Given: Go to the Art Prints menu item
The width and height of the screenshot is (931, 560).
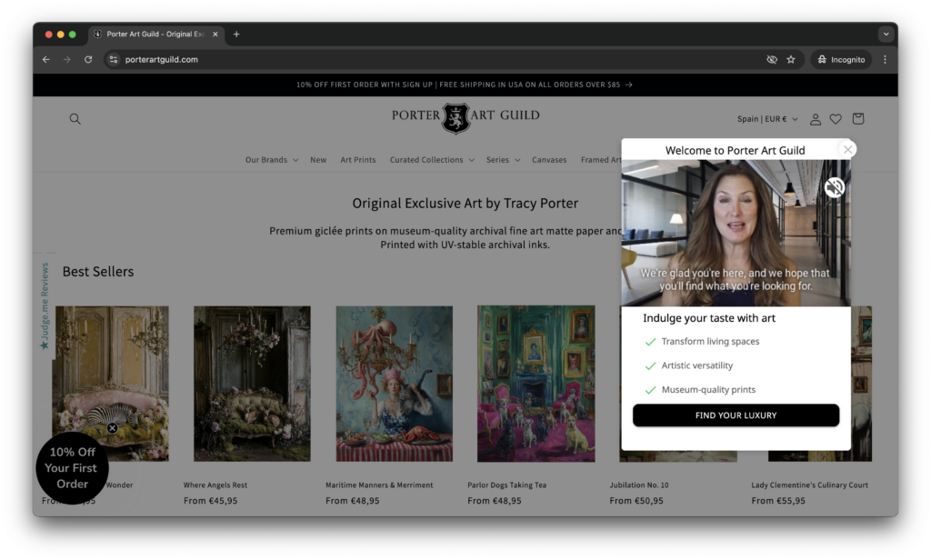Looking at the screenshot, I should [358, 160].
